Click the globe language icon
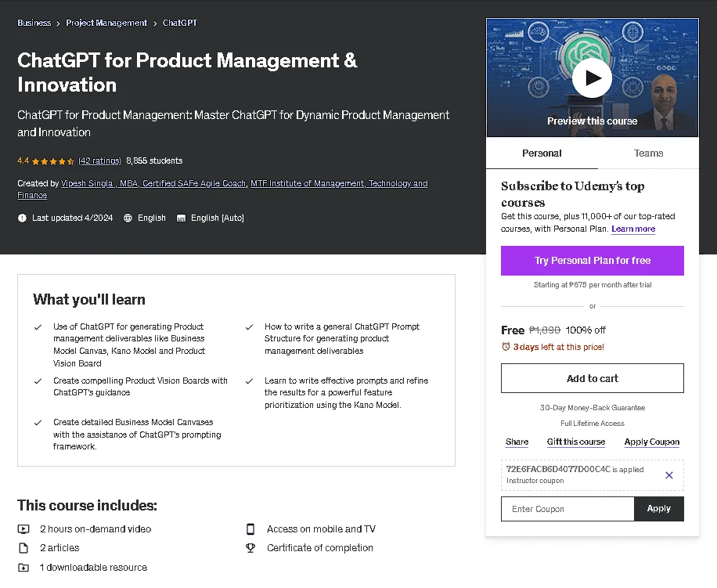Image resolution: width=717 pixels, height=588 pixels. click(128, 218)
